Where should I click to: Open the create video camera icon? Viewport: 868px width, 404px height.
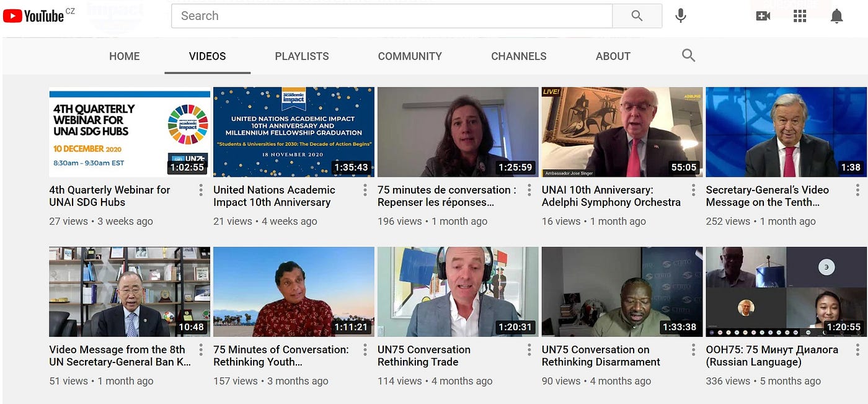763,16
